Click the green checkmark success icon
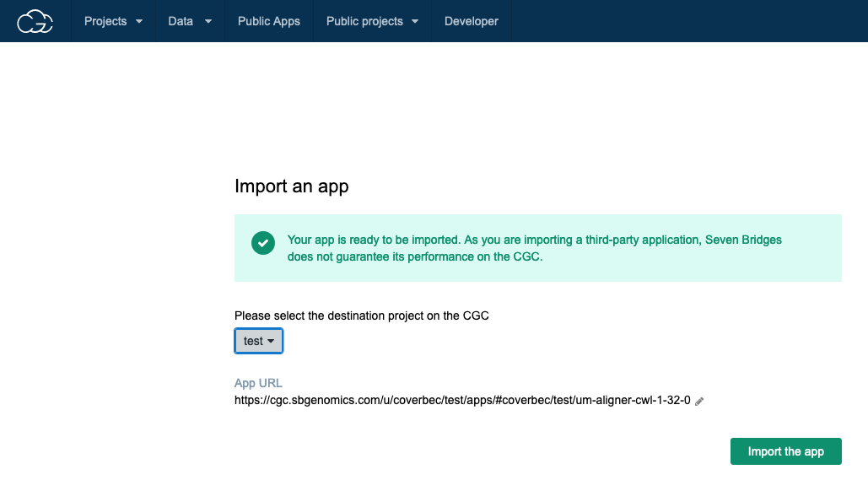The height and width of the screenshot is (491, 868). click(262, 243)
